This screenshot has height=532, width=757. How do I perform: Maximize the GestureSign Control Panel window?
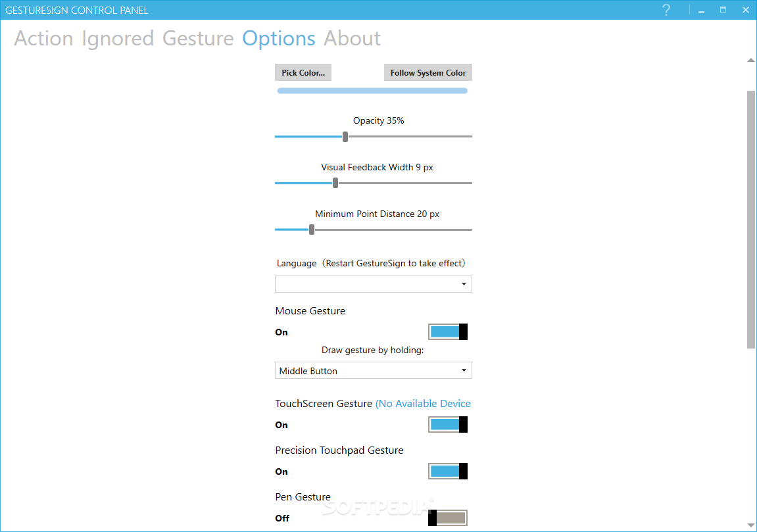[x=723, y=10]
